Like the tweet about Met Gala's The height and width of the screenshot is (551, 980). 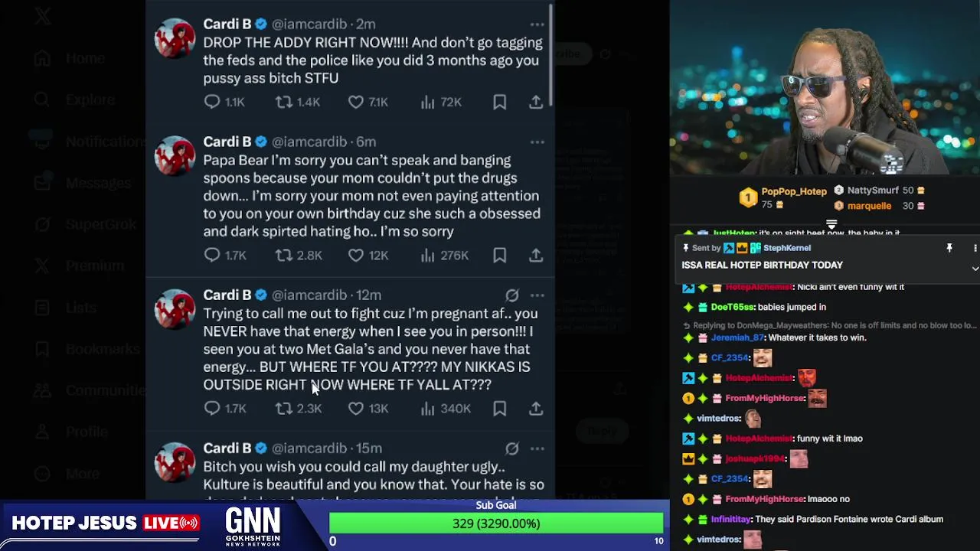(356, 408)
